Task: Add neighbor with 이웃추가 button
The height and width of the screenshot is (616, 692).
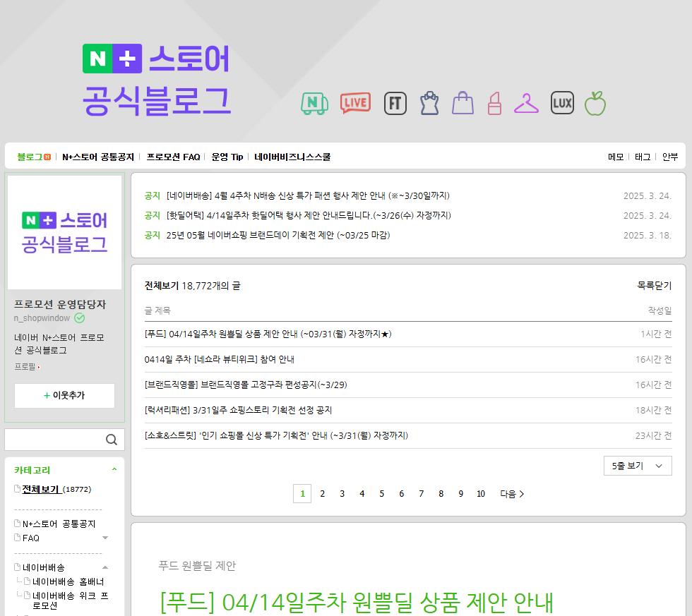Action: [x=64, y=396]
